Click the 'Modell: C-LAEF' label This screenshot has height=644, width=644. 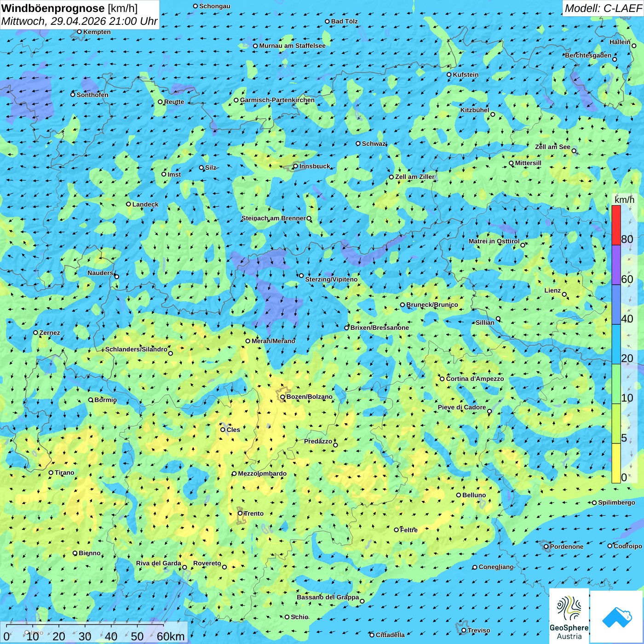point(603,8)
